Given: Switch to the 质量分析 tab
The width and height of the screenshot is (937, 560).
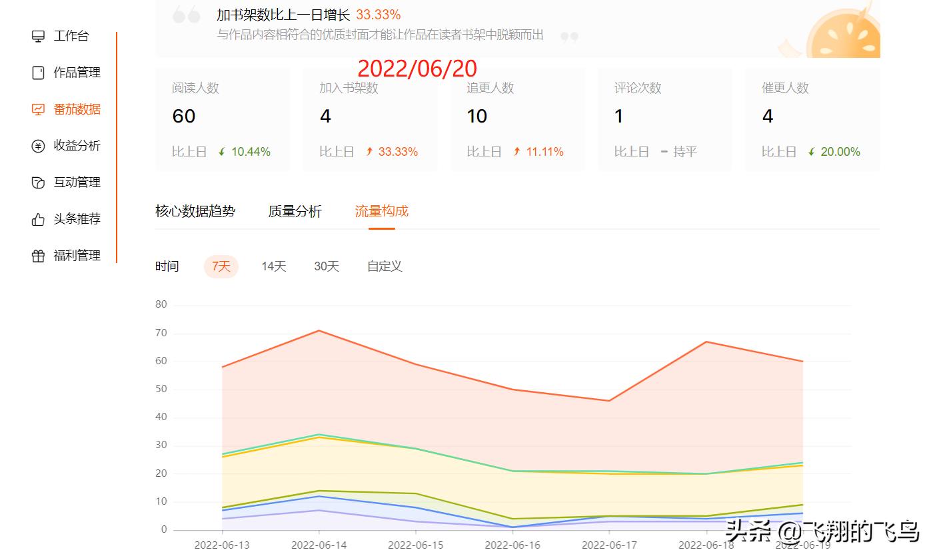Looking at the screenshot, I should click(295, 211).
